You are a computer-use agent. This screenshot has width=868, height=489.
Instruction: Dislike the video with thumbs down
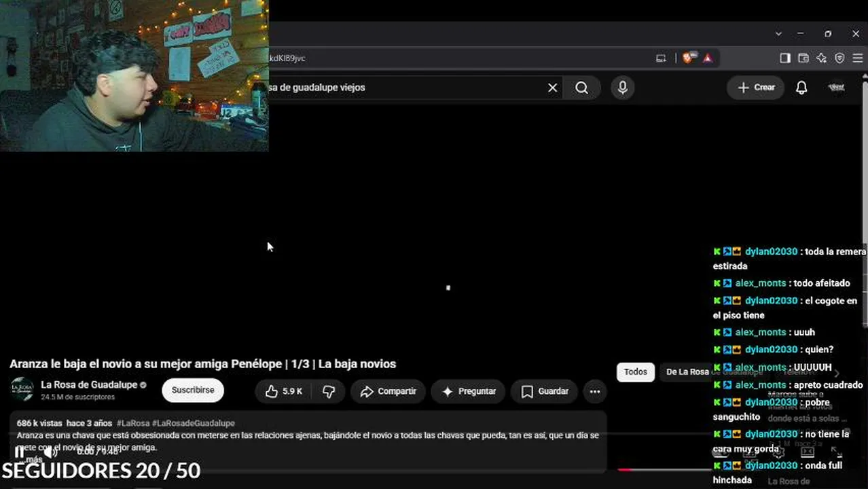pos(329,391)
